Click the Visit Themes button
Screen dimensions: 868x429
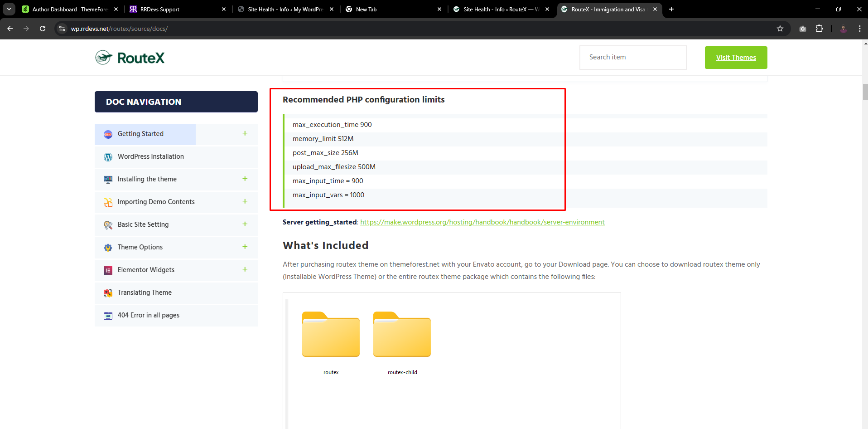[736, 58]
